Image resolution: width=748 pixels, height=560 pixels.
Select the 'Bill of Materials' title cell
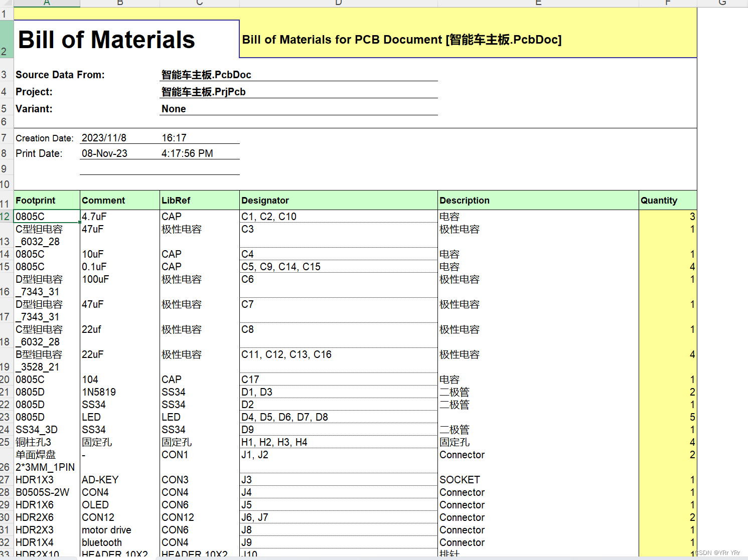click(126, 39)
